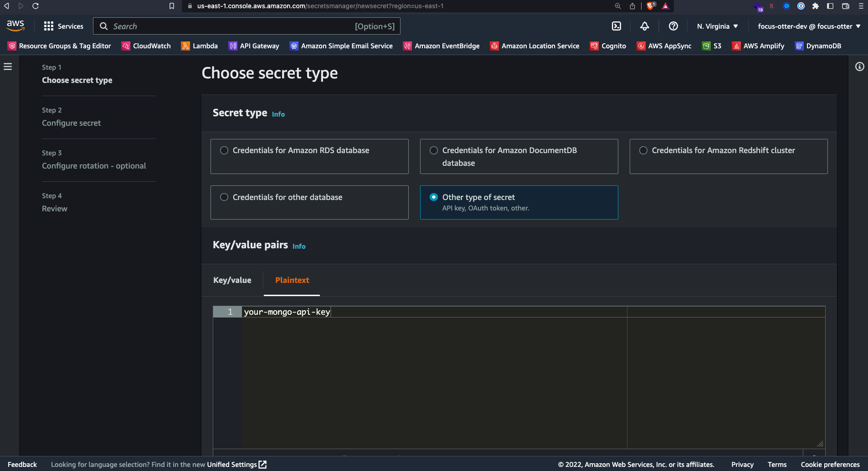Open the Amazon Location Service shortcut
The height and width of the screenshot is (471, 868).
point(535,46)
